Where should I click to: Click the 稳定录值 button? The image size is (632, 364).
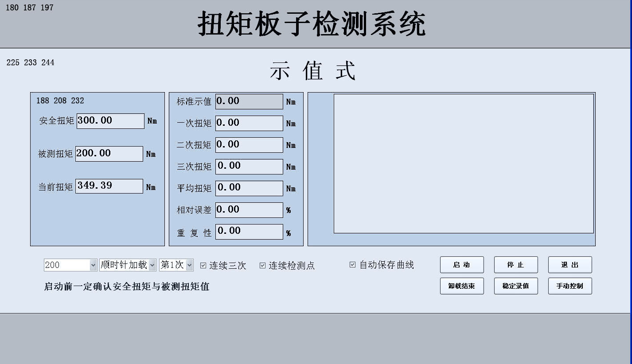tap(515, 286)
